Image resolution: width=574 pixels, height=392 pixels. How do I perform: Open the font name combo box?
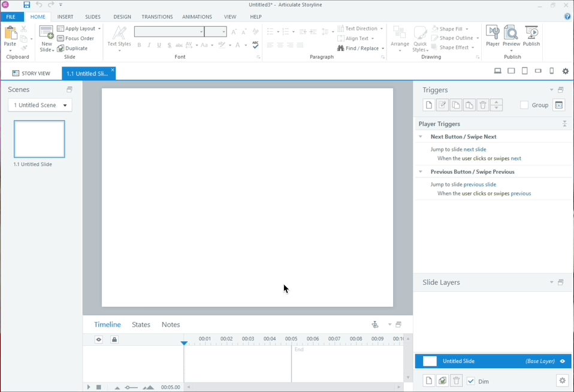tap(169, 32)
